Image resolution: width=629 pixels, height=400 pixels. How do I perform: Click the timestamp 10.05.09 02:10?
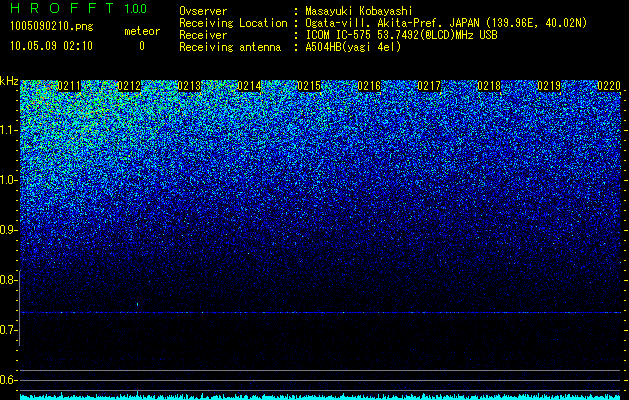(x=51, y=46)
